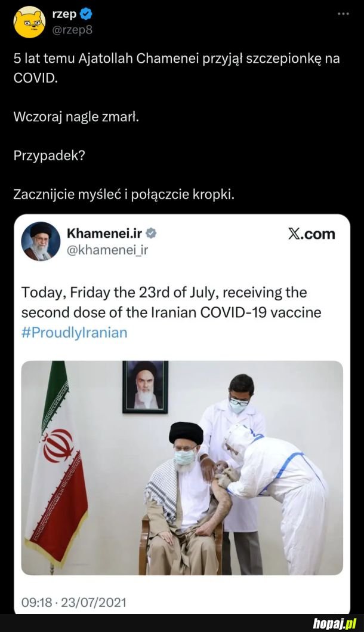Click the "Przypadek?" line of the tweet

[x=49, y=156]
